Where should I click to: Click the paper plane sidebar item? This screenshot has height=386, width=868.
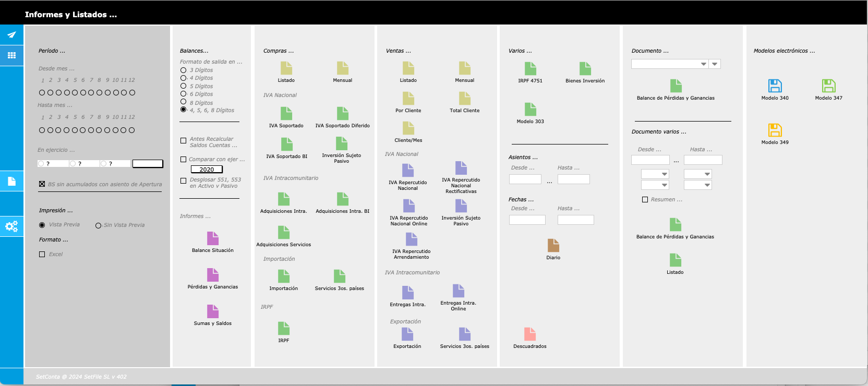[x=11, y=35]
